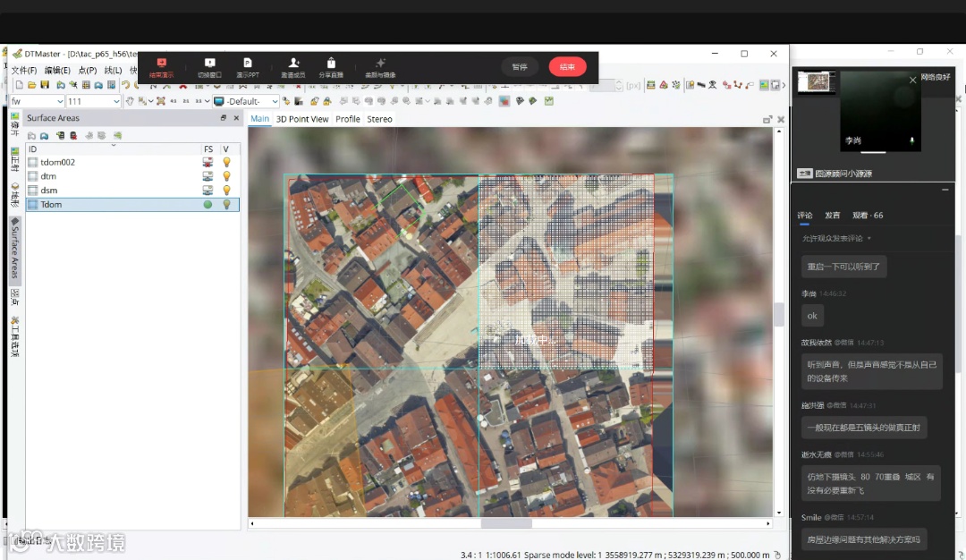The image size is (966, 560).
Task: Expand the -Default- display dropdown
Action: (274, 102)
